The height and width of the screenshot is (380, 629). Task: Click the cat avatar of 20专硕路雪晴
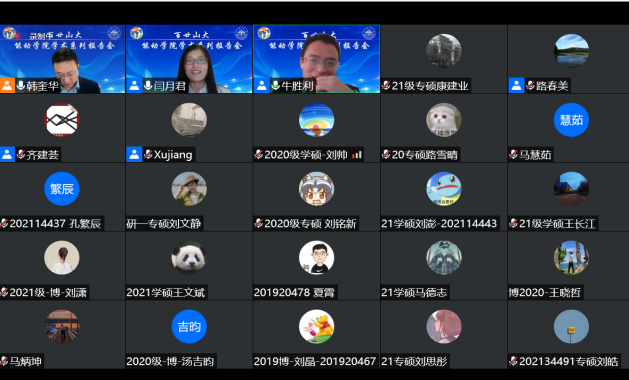(444, 120)
